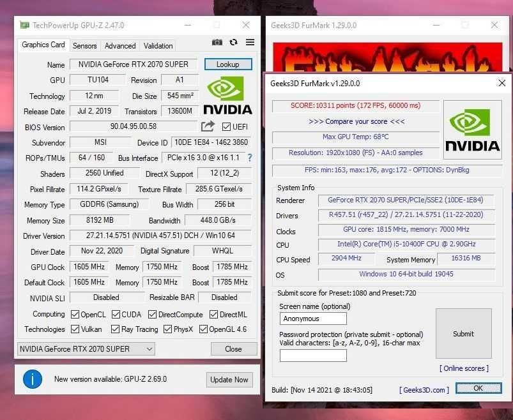Click the GPU Name field value
The height and width of the screenshot is (420, 513).
pos(134,64)
